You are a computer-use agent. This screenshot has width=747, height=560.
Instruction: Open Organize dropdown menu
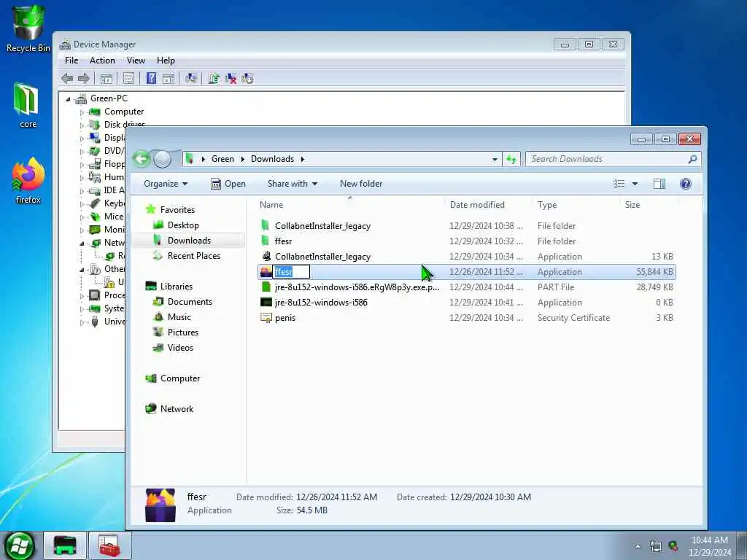point(166,184)
